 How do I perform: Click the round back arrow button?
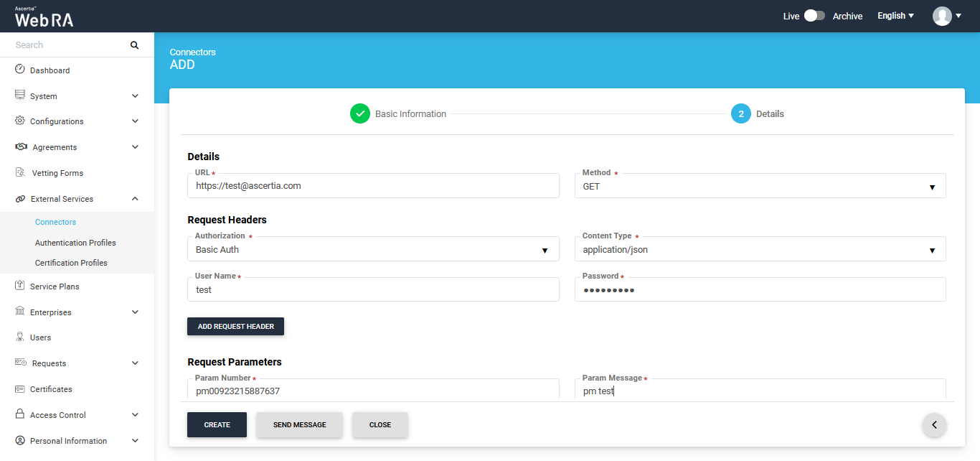934,425
